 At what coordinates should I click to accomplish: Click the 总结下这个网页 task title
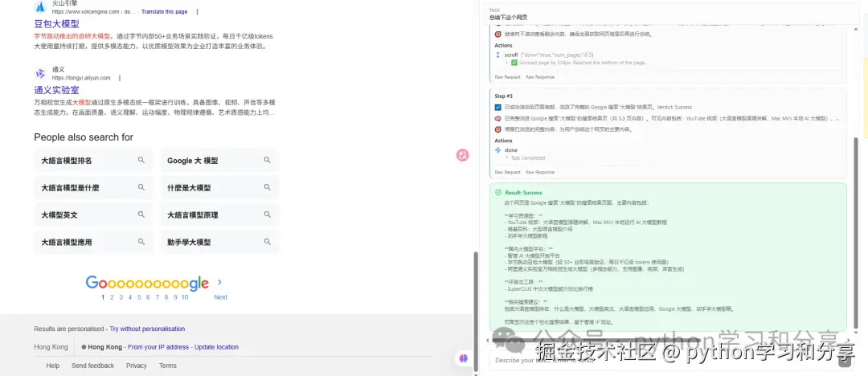click(x=509, y=18)
